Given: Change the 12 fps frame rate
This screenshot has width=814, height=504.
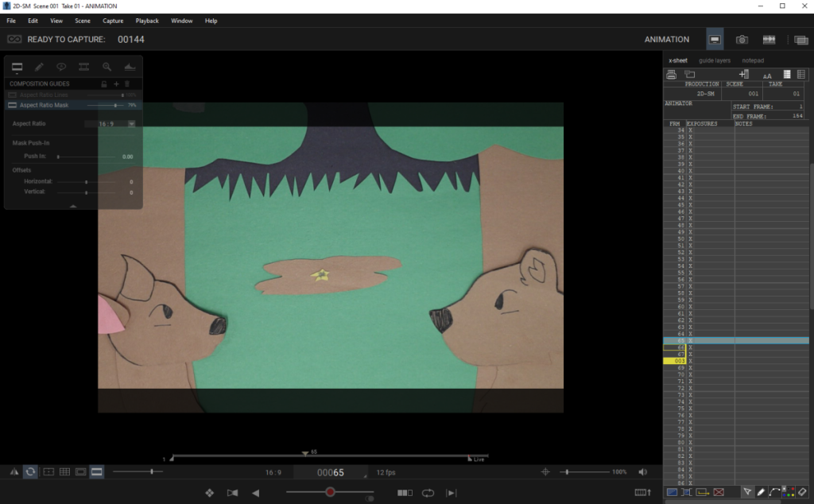Looking at the screenshot, I should 386,472.
